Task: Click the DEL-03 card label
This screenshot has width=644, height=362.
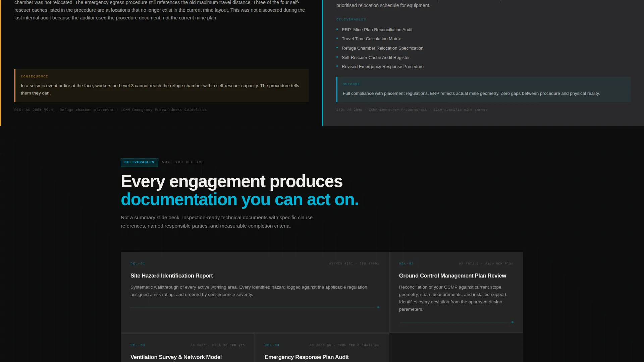Action: pyautogui.click(x=138, y=345)
